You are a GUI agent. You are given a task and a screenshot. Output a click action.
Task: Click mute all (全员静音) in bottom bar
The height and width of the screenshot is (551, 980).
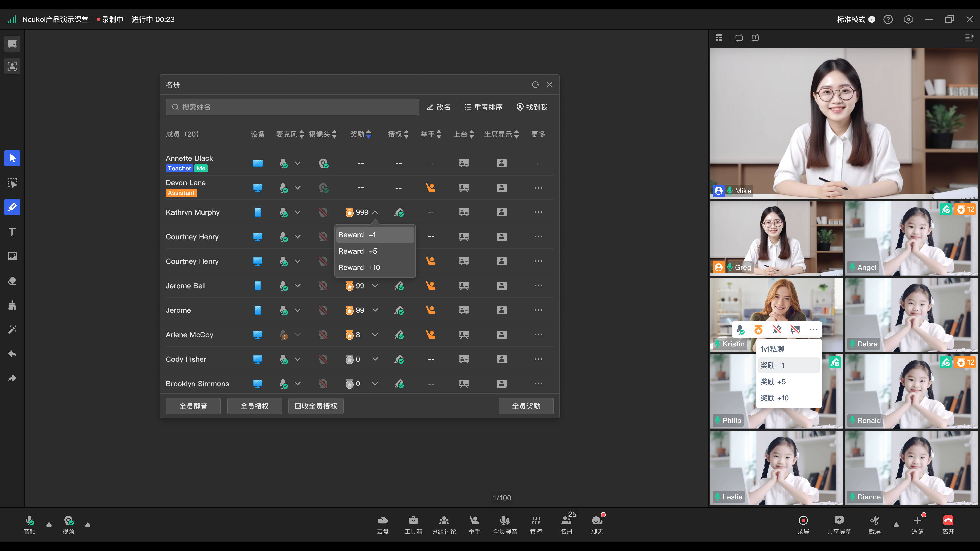[x=505, y=525]
